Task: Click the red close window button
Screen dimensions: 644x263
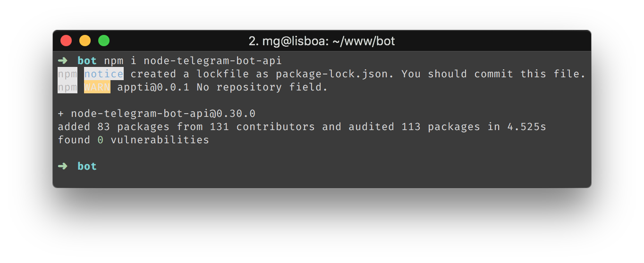Action: [66, 41]
